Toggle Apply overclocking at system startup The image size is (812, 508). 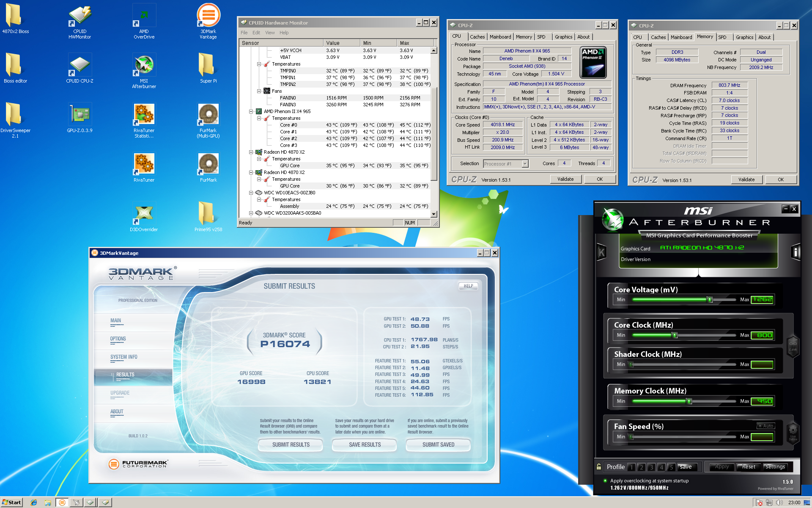pyautogui.click(x=605, y=480)
